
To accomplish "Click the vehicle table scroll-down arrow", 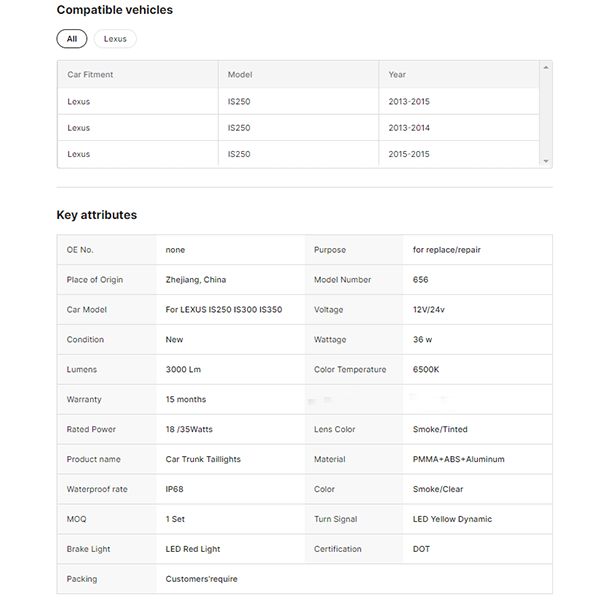I will pyautogui.click(x=545, y=160).
